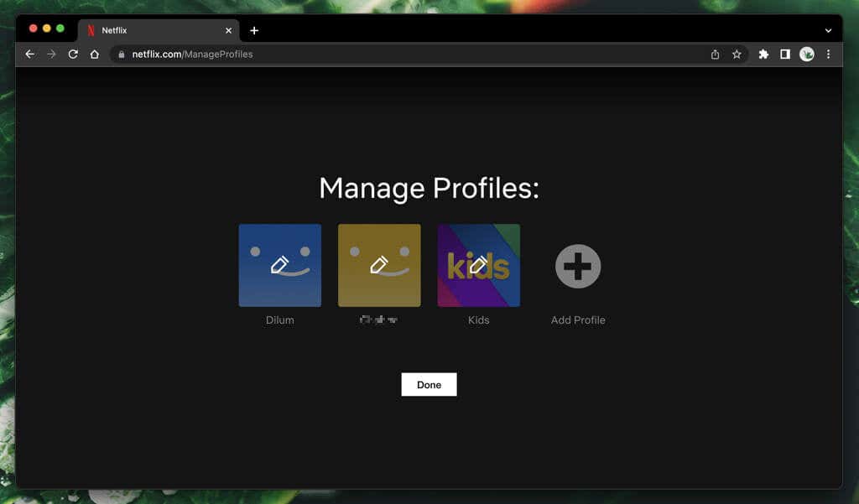Image resolution: width=859 pixels, height=504 pixels.
Task: Click the address bar URL field
Action: coord(403,55)
